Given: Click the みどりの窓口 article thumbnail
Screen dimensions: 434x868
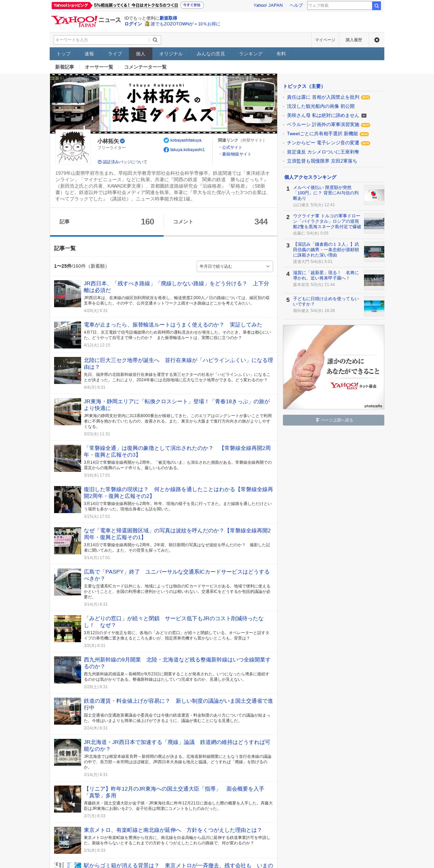Looking at the screenshot, I should (68, 629).
